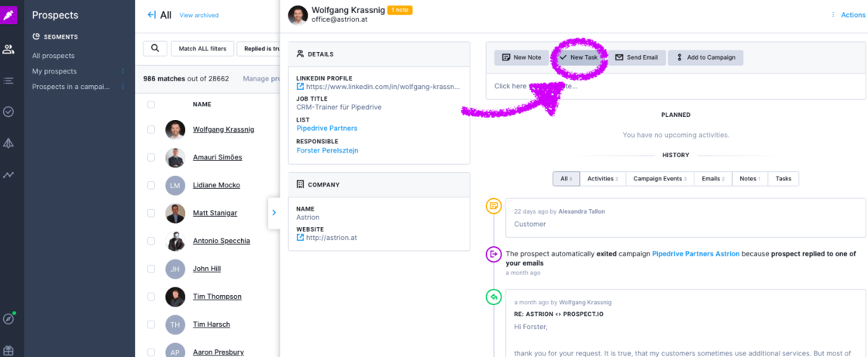Select the Campaign Events tab
Screen dimensions: 868x357
click(x=659, y=179)
